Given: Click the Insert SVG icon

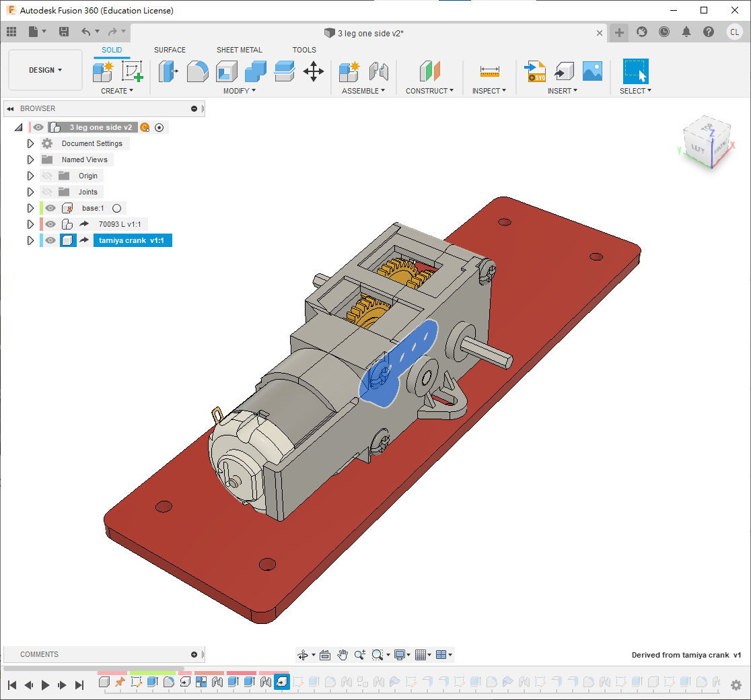Looking at the screenshot, I should click(536, 71).
